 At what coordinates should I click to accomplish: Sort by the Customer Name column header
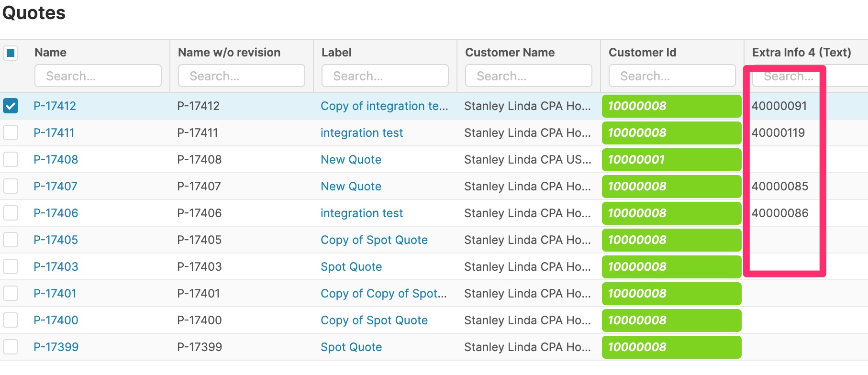510,53
